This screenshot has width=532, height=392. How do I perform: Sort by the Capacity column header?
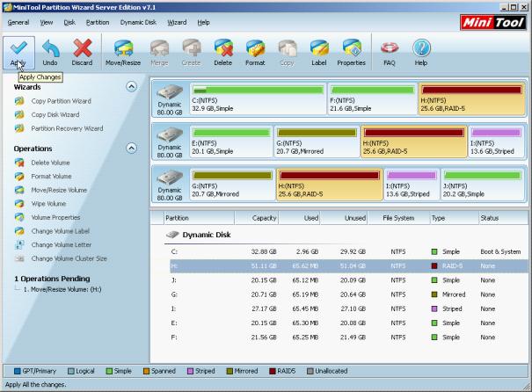coord(257,218)
